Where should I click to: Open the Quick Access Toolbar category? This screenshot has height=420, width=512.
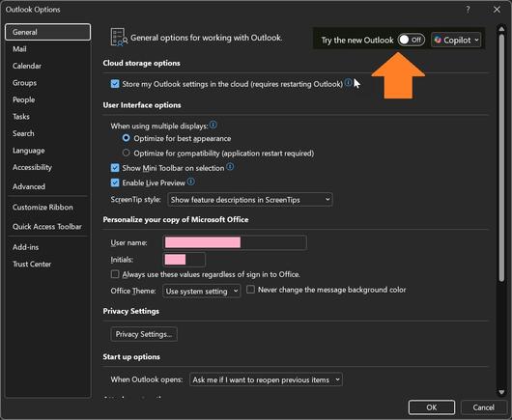(47, 227)
